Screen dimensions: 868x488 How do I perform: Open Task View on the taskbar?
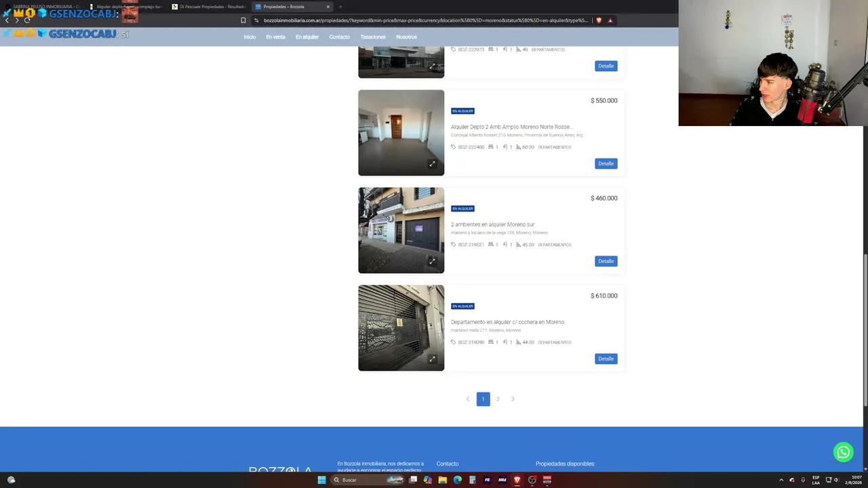(412, 480)
